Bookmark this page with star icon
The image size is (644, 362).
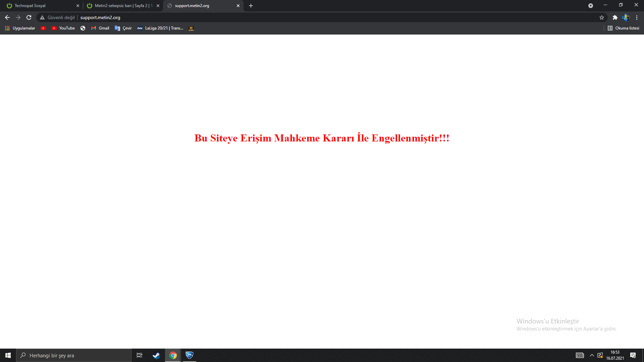click(x=602, y=17)
